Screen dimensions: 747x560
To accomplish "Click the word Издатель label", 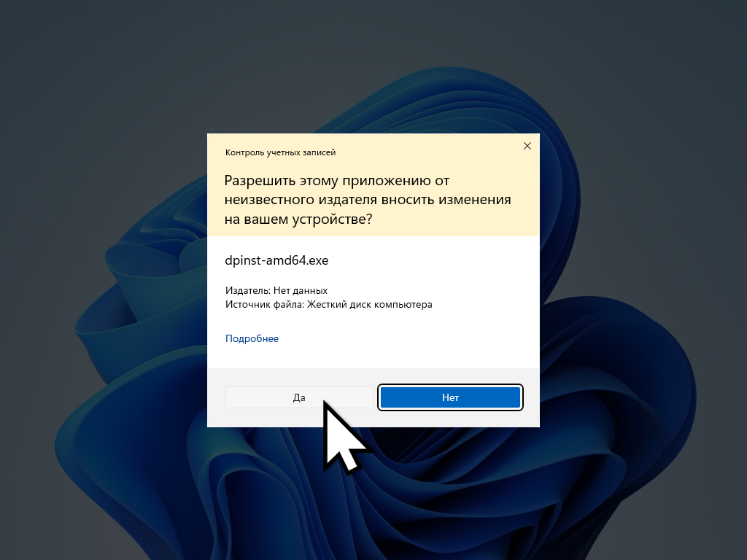I will [247, 290].
